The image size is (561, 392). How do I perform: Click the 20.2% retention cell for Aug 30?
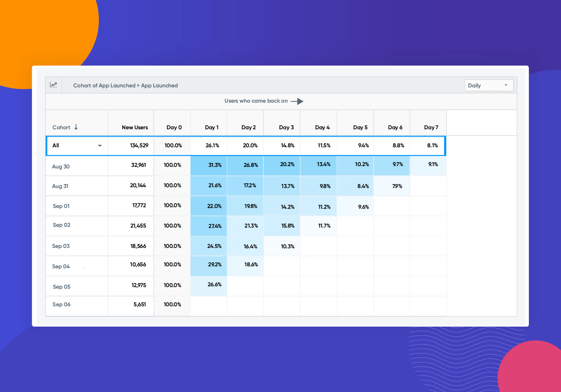[x=282, y=165]
